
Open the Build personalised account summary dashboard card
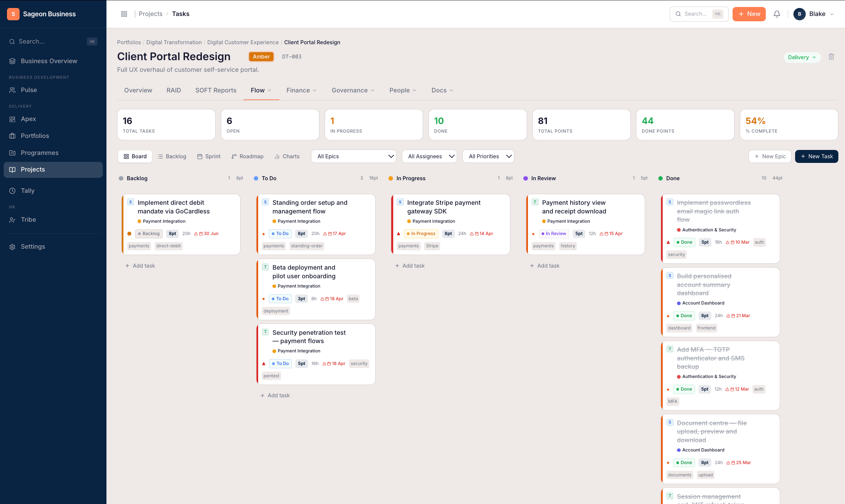(x=720, y=302)
